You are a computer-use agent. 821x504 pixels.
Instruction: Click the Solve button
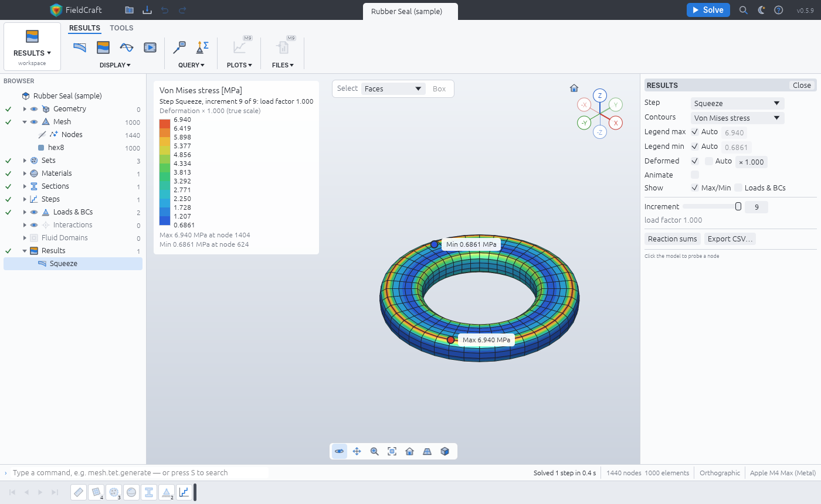[x=708, y=10]
